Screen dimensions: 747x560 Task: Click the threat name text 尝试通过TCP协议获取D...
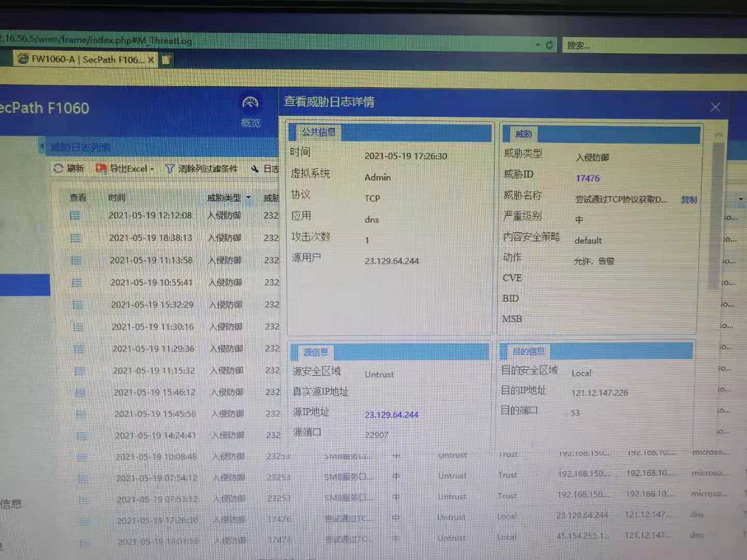click(621, 200)
